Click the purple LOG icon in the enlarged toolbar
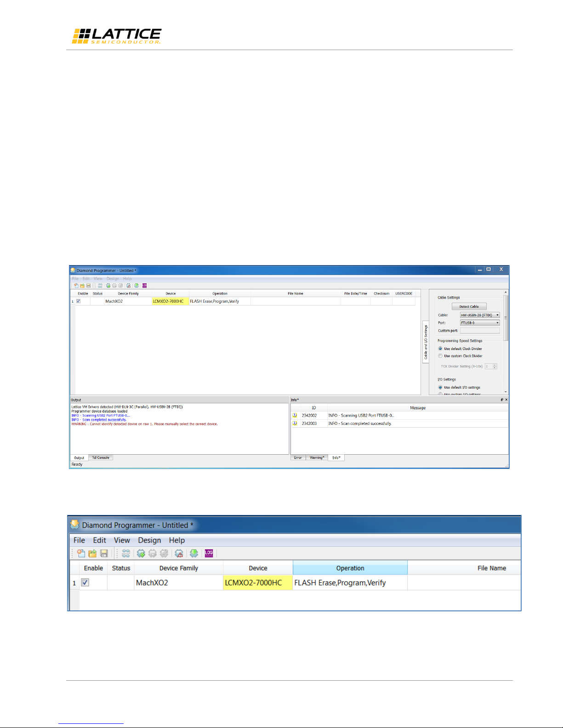Viewport: 563px width, 728px height. 209,553
